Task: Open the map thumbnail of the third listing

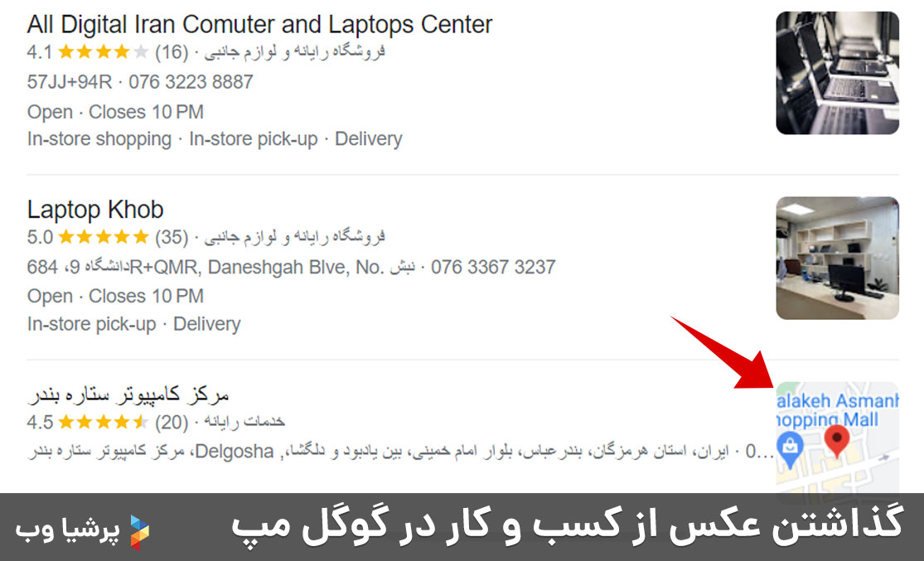Action: pyautogui.click(x=837, y=439)
